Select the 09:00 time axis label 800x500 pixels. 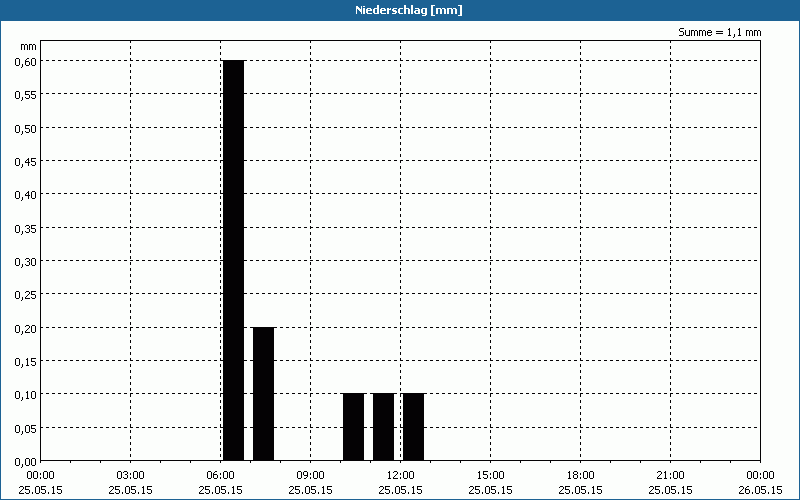pos(310,476)
